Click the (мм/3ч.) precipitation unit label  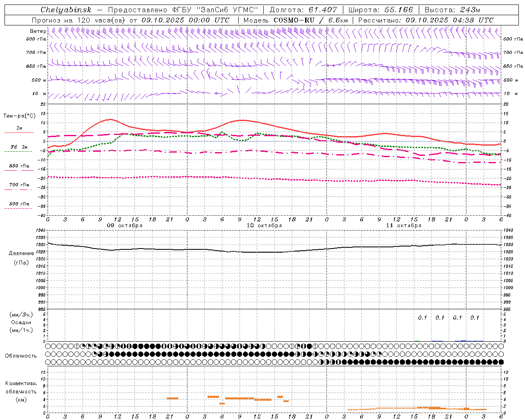pos(21,315)
